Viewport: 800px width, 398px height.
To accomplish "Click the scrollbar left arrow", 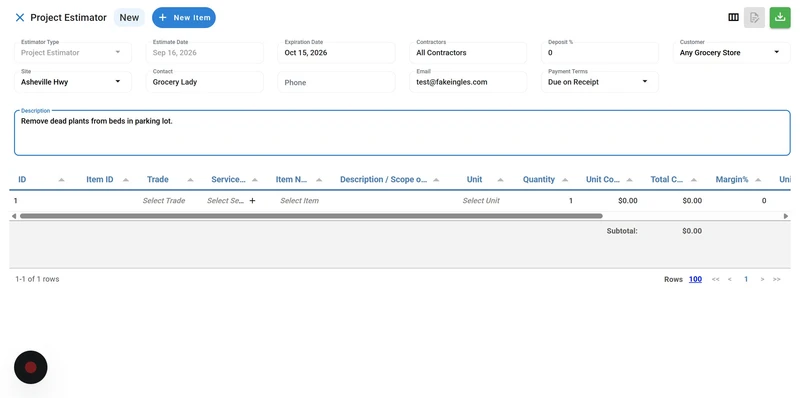I will [14, 216].
